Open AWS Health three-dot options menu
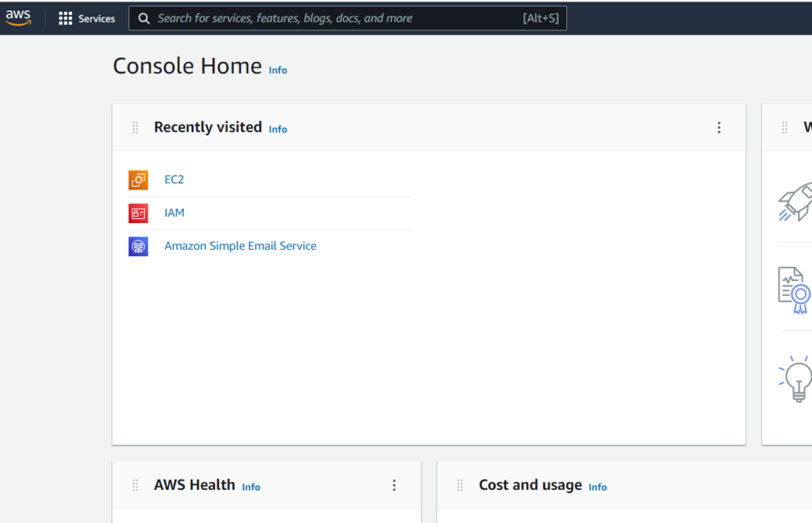This screenshot has height=523, width=812. coord(394,485)
